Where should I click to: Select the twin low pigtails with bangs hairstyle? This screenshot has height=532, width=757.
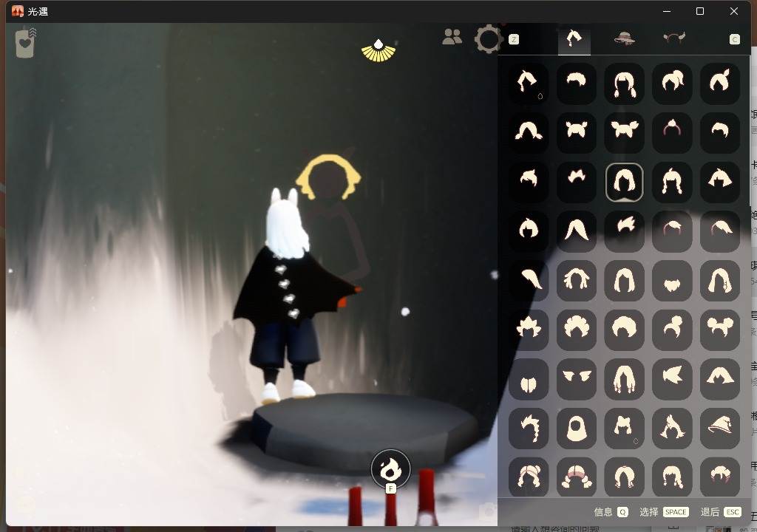point(624,83)
